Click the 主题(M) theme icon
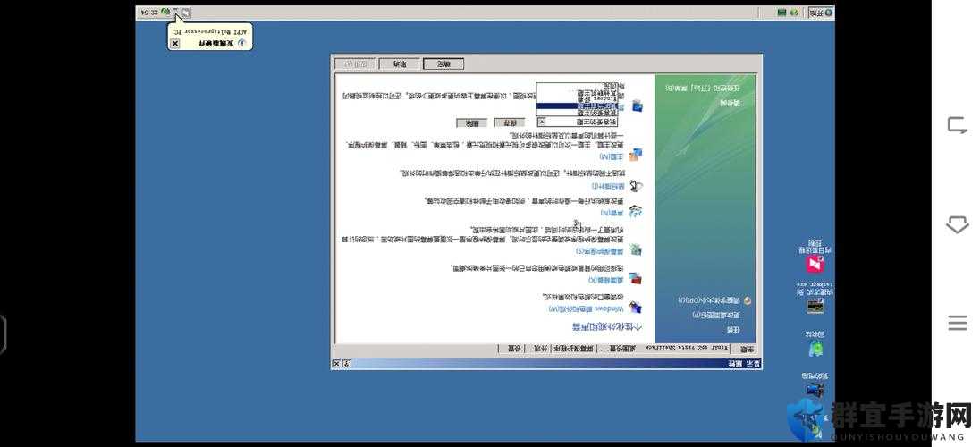The width and height of the screenshot is (980, 447). click(x=636, y=155)
